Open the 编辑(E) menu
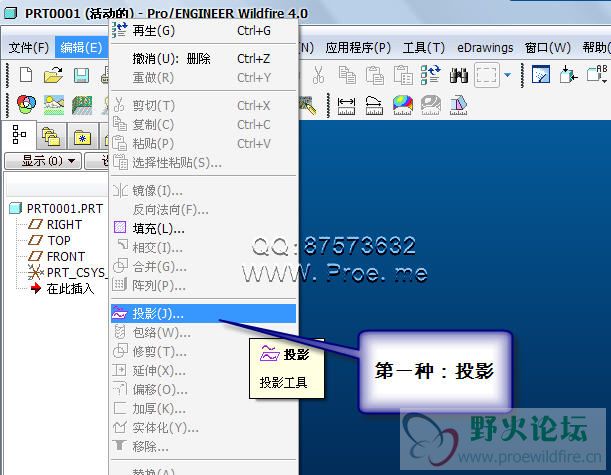The image size is (611, 475). click(x=81, y=48)
